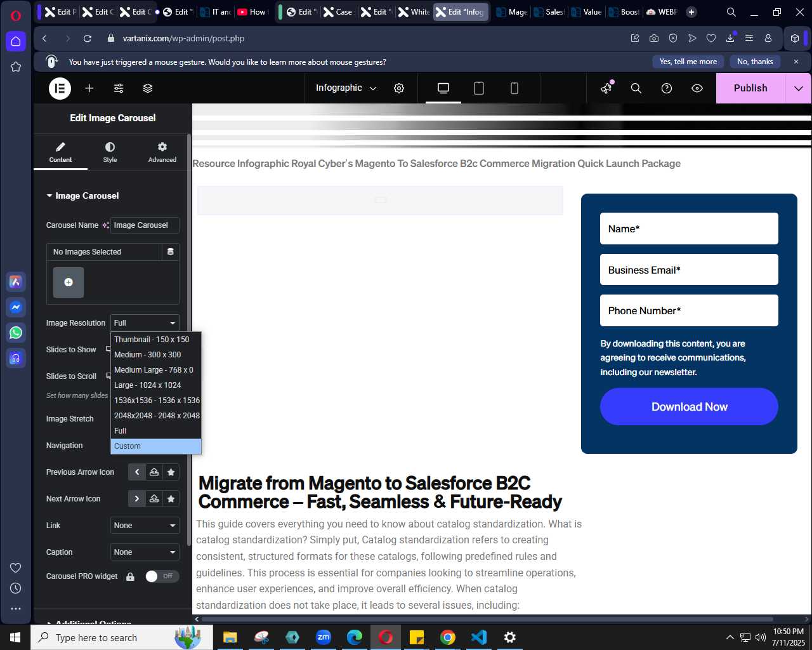This screenshot has height=650, width=812.
Task: Add a new element with plus icon
Action: click(89, 88)
